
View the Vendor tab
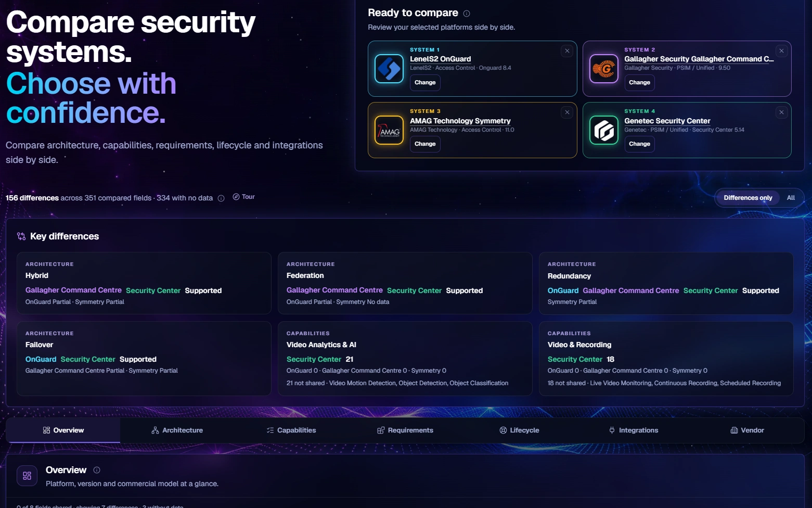tap(747, 430)
